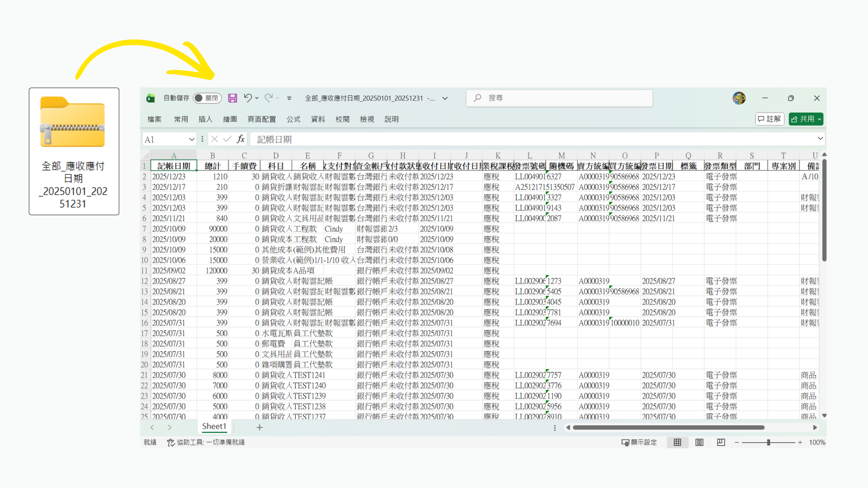The width and height of the screenshot is (868, 488).
Task: Open the Customize Quick Access Toolbar dropdown
Action: 289,98
